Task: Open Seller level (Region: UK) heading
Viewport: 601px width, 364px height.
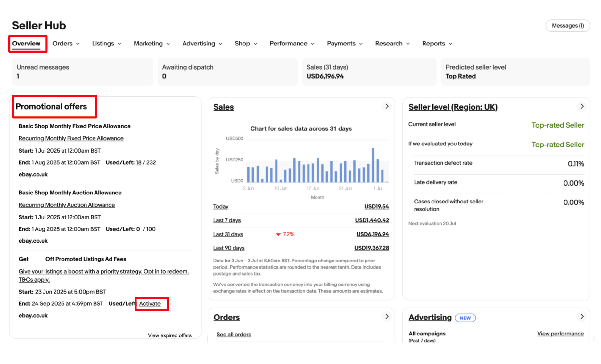Action: point(453,107)
